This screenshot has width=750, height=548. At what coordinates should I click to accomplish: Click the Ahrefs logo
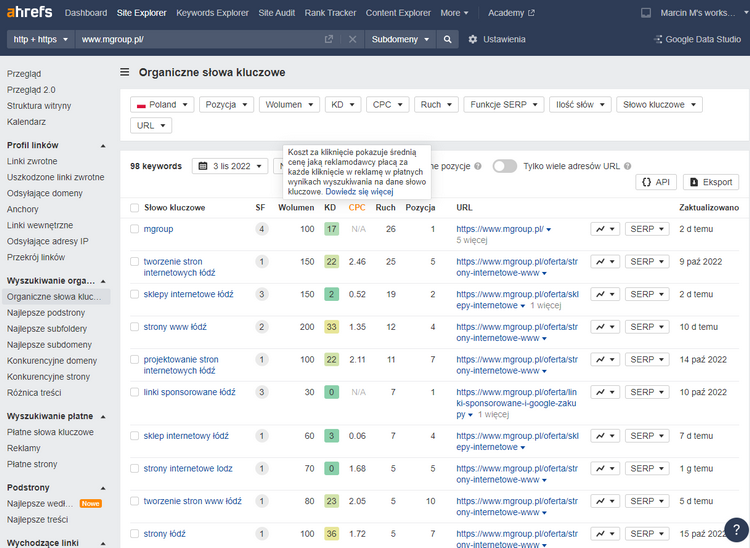pos(29,13)
